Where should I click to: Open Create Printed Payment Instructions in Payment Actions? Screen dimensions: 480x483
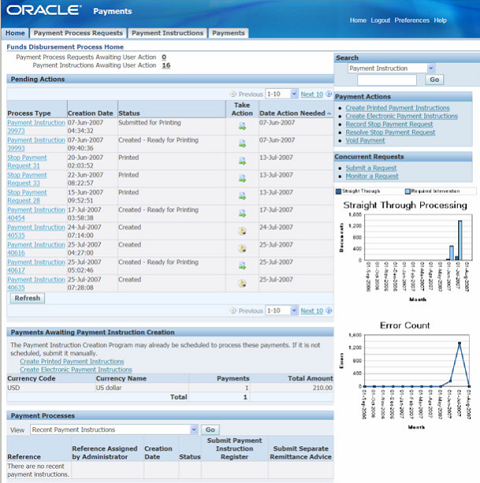398,108
